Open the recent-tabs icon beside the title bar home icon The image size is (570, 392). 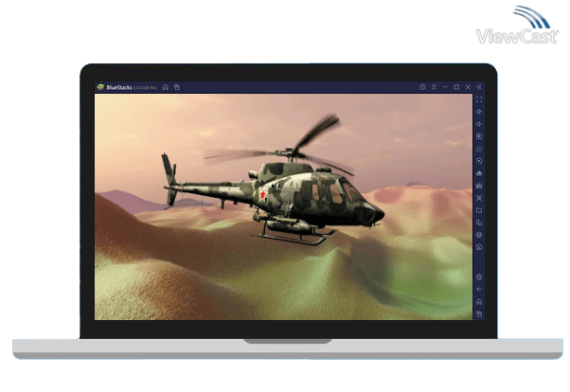click(177, 87)
